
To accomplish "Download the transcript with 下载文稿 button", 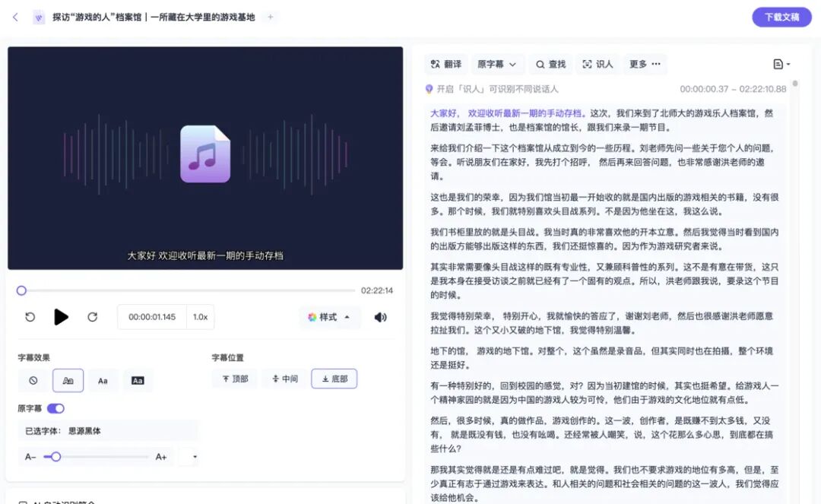I will point(781,17).
